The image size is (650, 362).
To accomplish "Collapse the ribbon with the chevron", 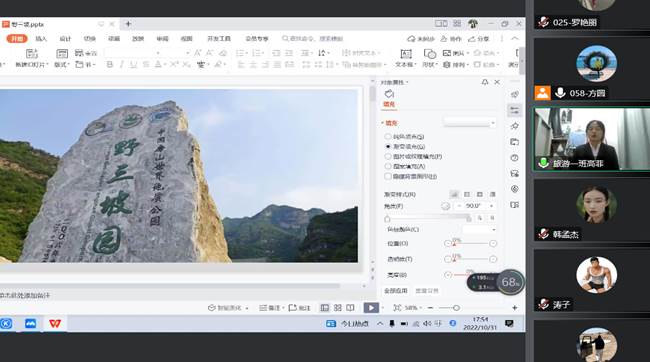I will 515,39.
